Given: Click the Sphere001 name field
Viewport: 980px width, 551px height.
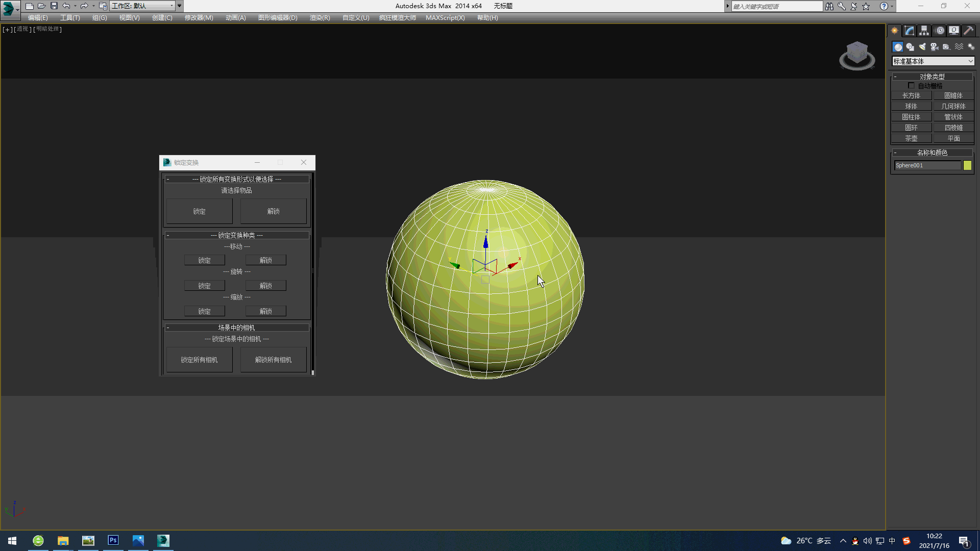Looking at the screenshot, I should (927, 165).
